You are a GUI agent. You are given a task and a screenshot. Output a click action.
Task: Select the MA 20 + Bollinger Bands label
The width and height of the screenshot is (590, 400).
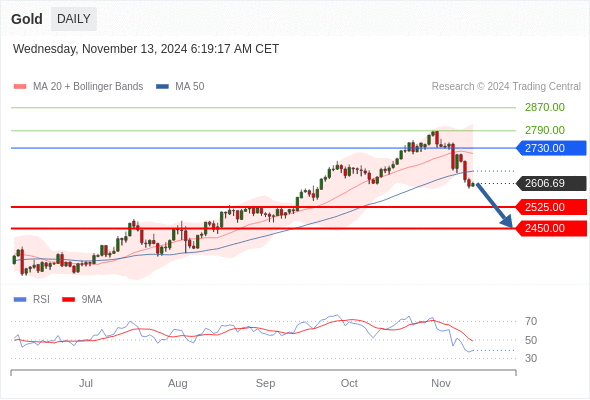(x=88, y=87)
